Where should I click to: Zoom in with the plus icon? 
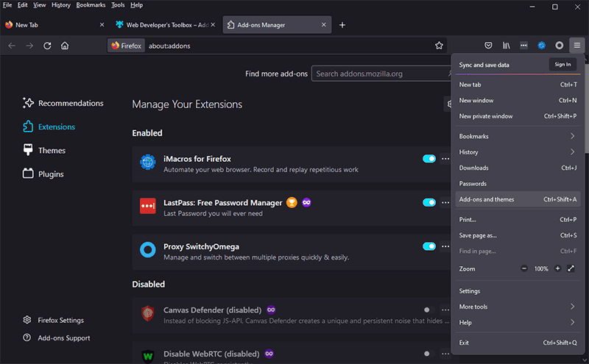557,268
